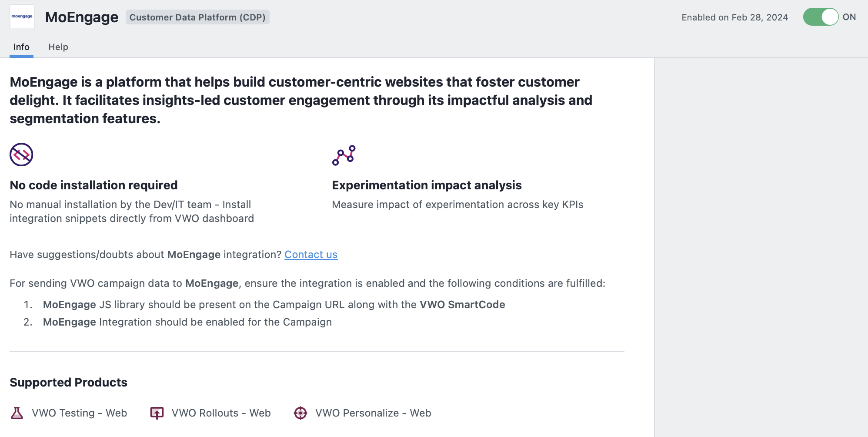
Task: Click the VWO Rollouts screen icon
Action: tap(157, 413)
